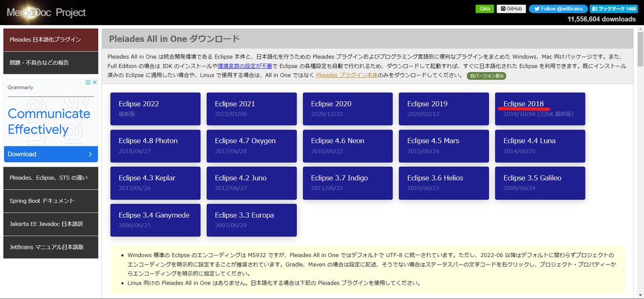Open 問題・不具合などの報告 sidebar item
Screen dimensions: 644x299
click(x=50, y=63)
